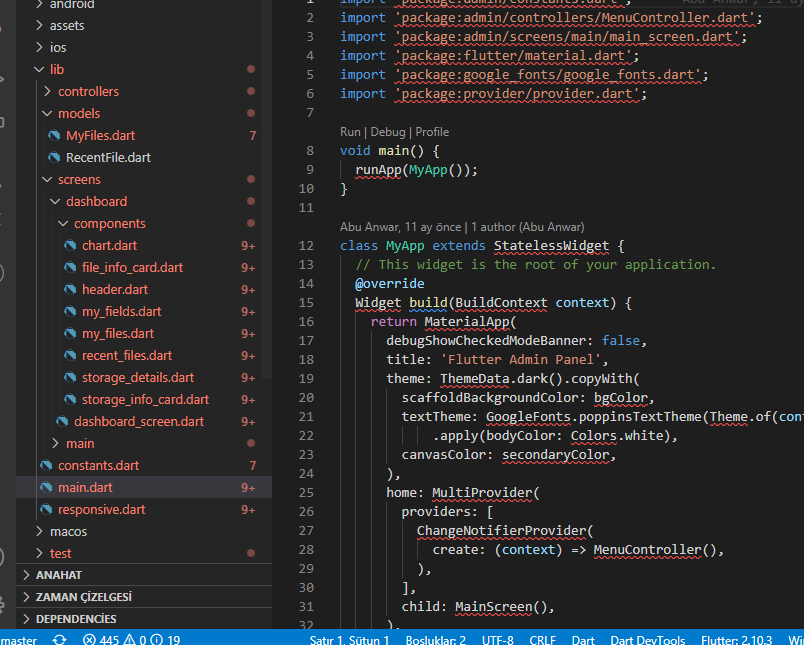The width and height of the screenshot is (804, 645).
Task: Click the Dart icon beside RecentFile.dart
Action: point(54,158)
